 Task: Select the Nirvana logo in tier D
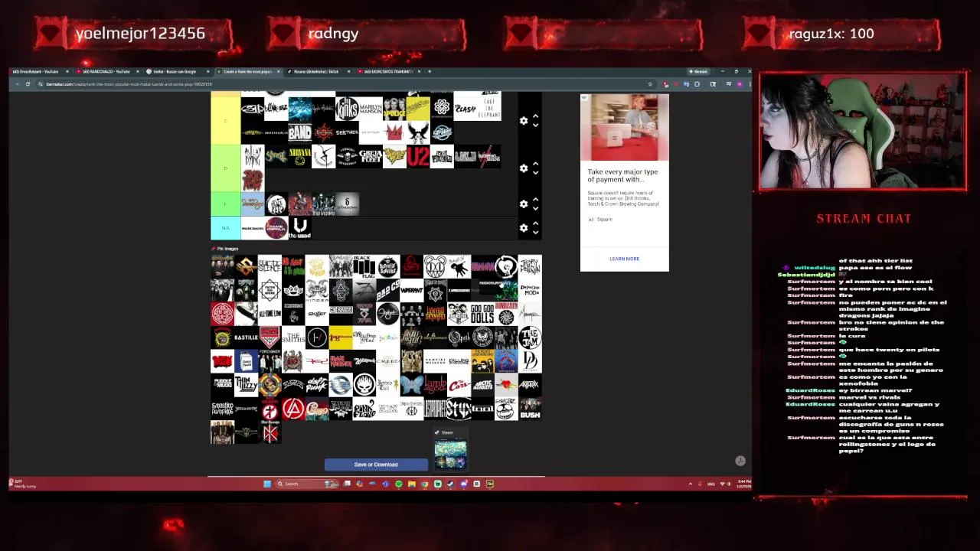[x=300, y=156]
